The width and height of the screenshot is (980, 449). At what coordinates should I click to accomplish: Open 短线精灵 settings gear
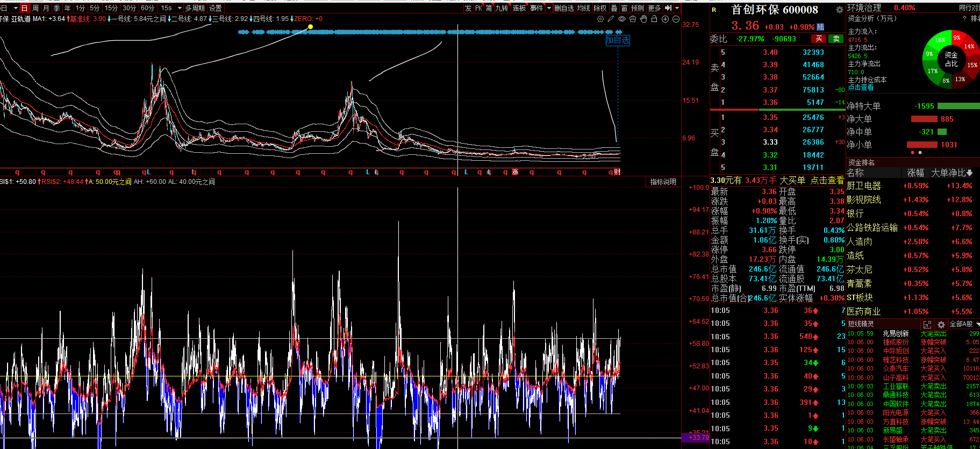(941, 325)
